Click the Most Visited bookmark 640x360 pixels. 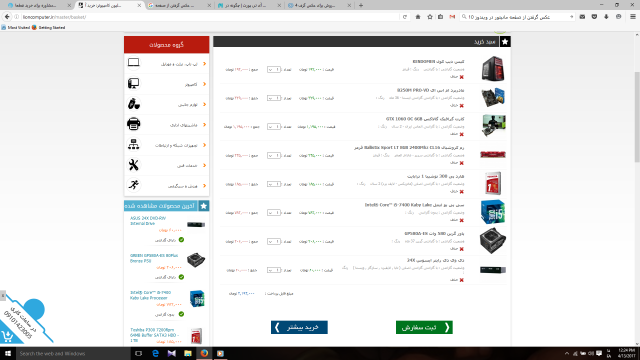[16, 27]
